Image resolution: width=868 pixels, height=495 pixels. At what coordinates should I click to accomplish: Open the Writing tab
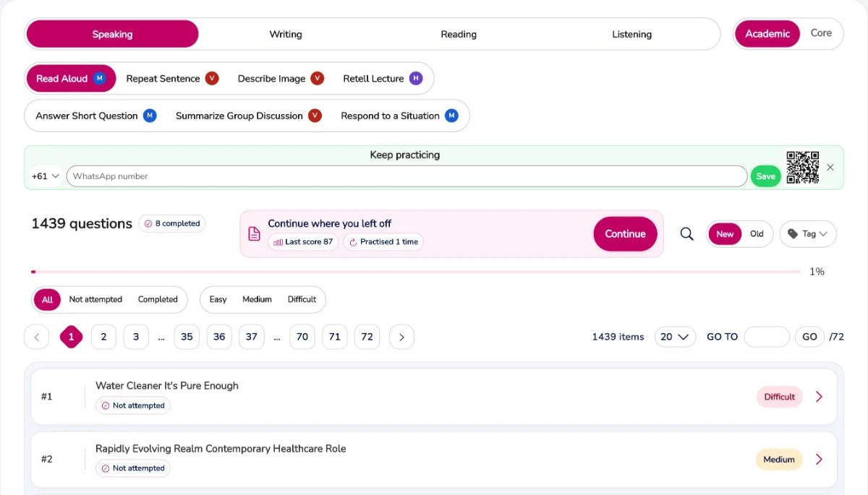pos(286,34)
